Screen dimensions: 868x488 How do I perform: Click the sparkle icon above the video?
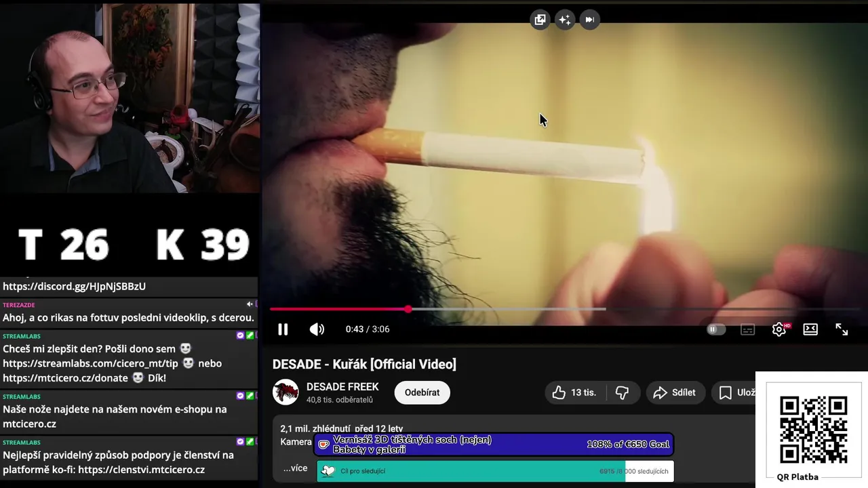564,20
